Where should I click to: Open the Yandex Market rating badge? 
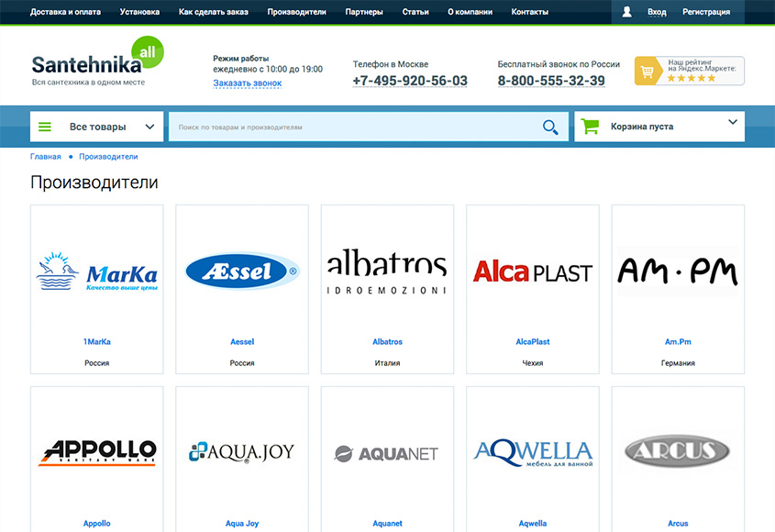pos(690,71)
